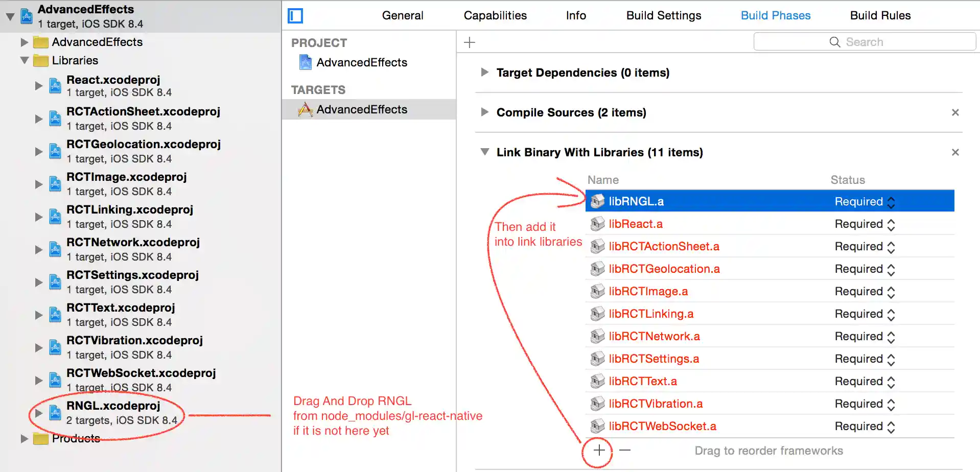This screenshot has height=472, width=980.
Task: Delete the Compile Sources phase with X
Action: (x=955, y=112)
